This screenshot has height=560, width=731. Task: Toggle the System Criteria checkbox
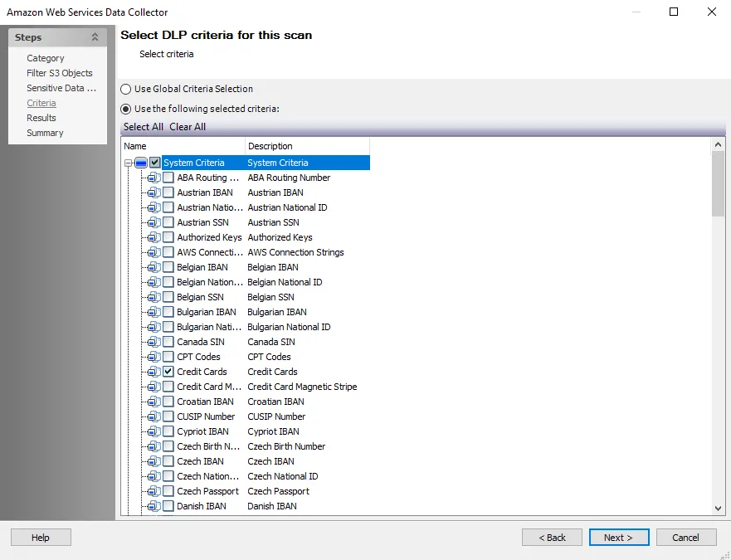pyautogui.click(x=155, y=163)
